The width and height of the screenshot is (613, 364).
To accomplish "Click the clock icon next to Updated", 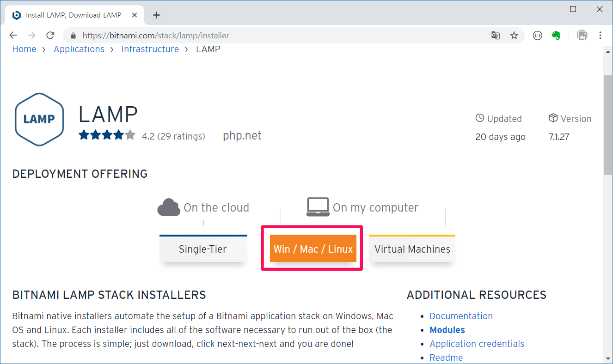I will 480,118.
